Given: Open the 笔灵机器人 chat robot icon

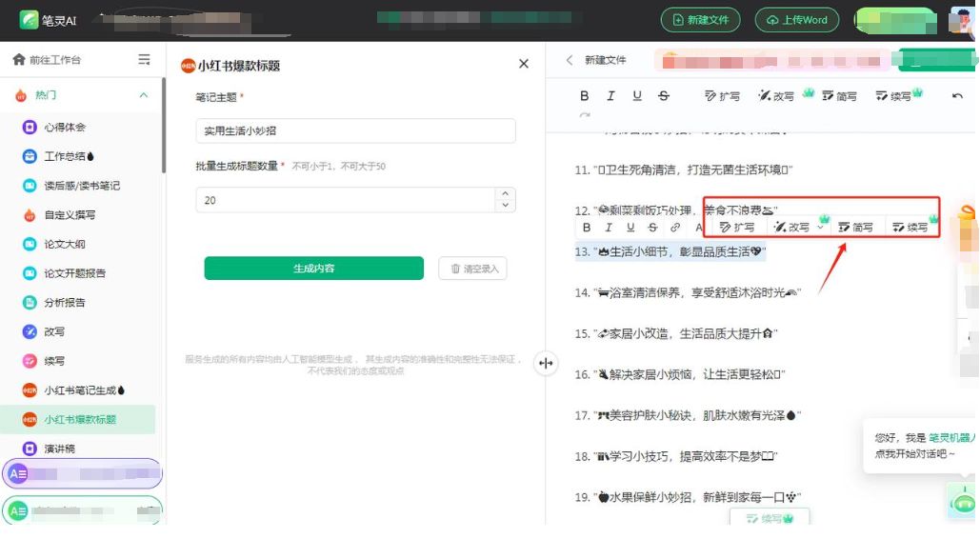Looking at the screenshot, I should click(963, 502).
